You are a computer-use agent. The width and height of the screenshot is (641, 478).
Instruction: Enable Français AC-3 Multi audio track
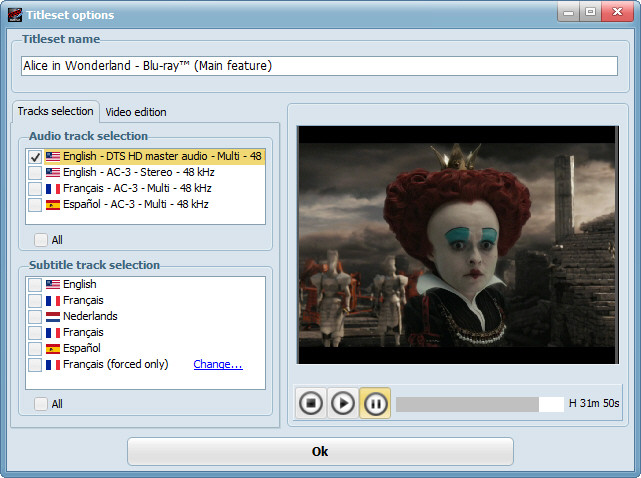(x=35, y=189)
